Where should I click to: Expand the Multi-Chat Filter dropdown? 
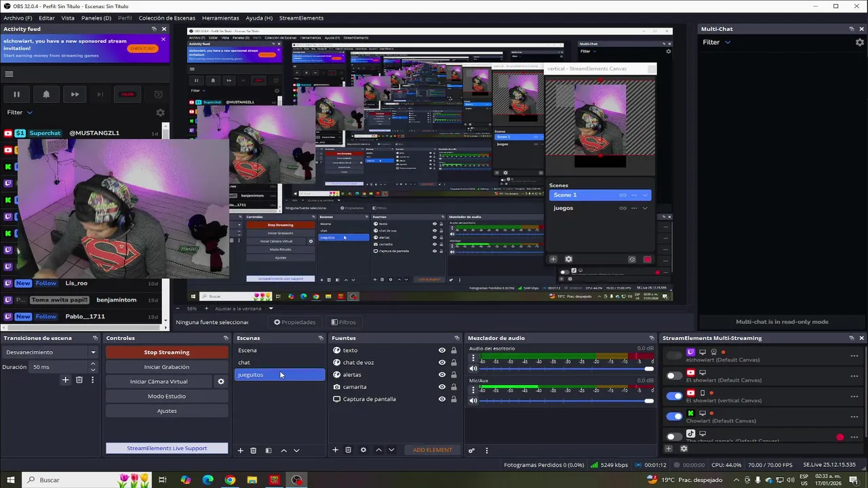coord(717,42)
